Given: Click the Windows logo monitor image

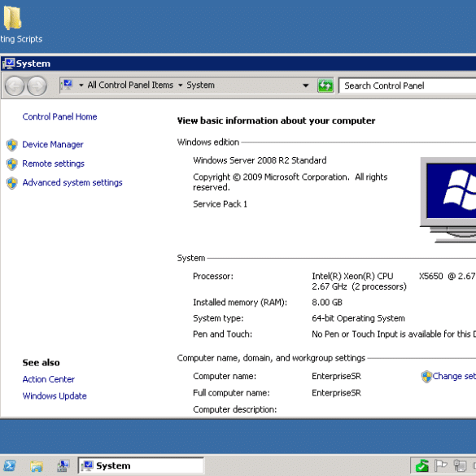Looking at the screenshot, I should (x=448, y=199).
